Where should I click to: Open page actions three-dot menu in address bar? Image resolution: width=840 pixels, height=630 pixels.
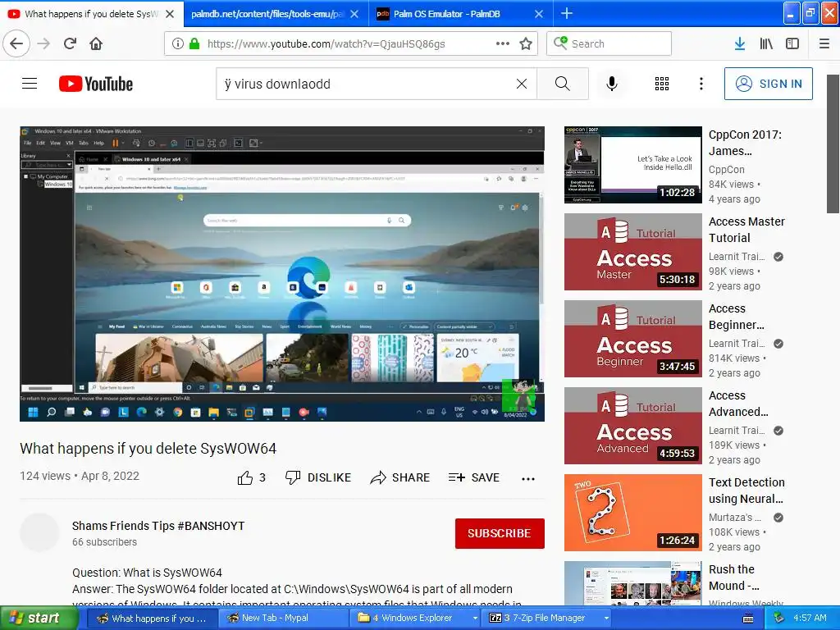pyautogui.click(x=503, y=43)
